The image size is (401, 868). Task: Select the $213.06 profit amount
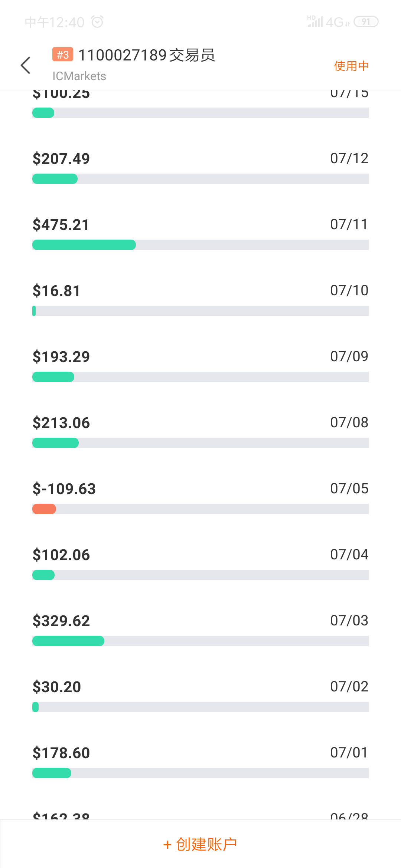coord(61,423)
